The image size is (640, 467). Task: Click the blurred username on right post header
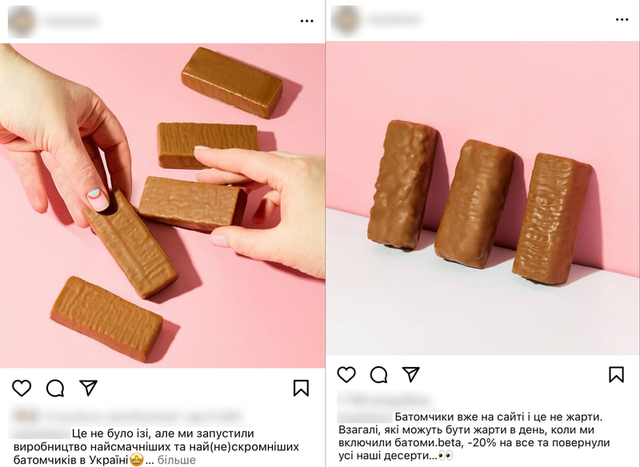(x=395, y=20)
